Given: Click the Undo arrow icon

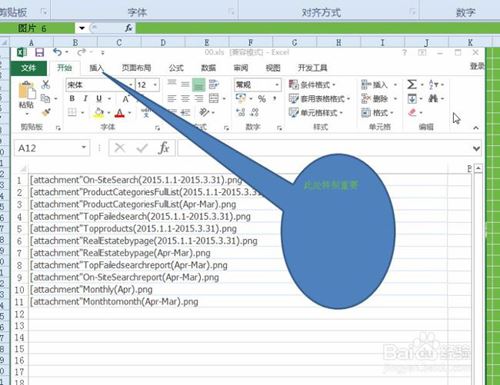Looking at the screenshot, I should [57, 52].
